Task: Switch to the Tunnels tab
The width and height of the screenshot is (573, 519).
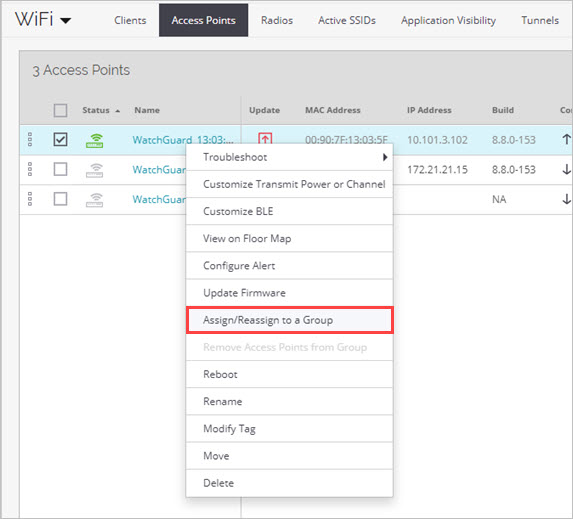Action: tap(540, 20)
